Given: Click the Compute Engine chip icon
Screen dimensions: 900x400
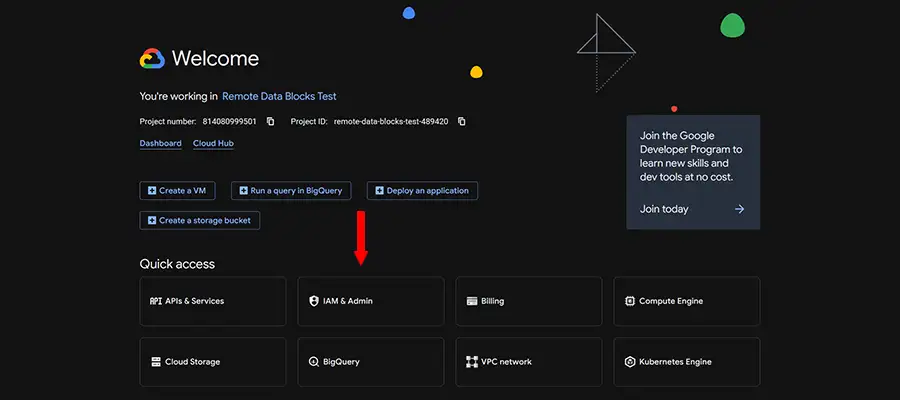Looking at the screenshot, I should pos(630,301).
